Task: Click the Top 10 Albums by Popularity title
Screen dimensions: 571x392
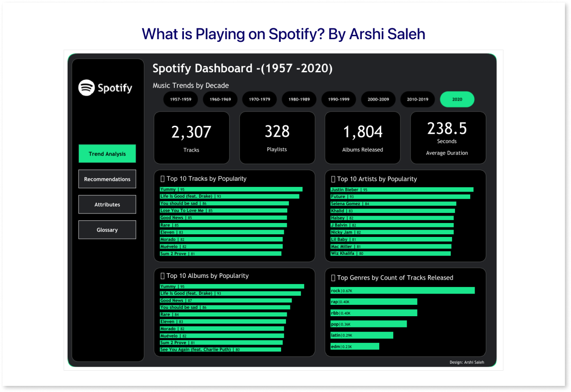Action: click(204, 276)
